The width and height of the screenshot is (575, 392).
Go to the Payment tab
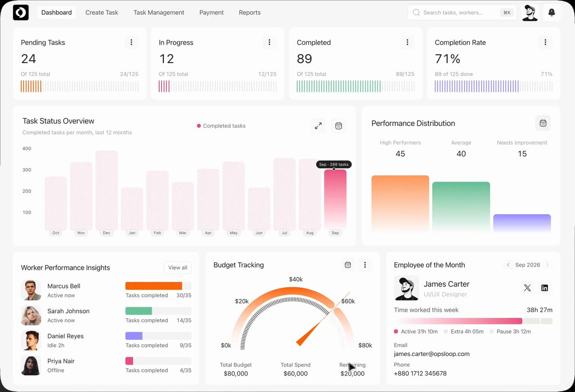[211, 12]
